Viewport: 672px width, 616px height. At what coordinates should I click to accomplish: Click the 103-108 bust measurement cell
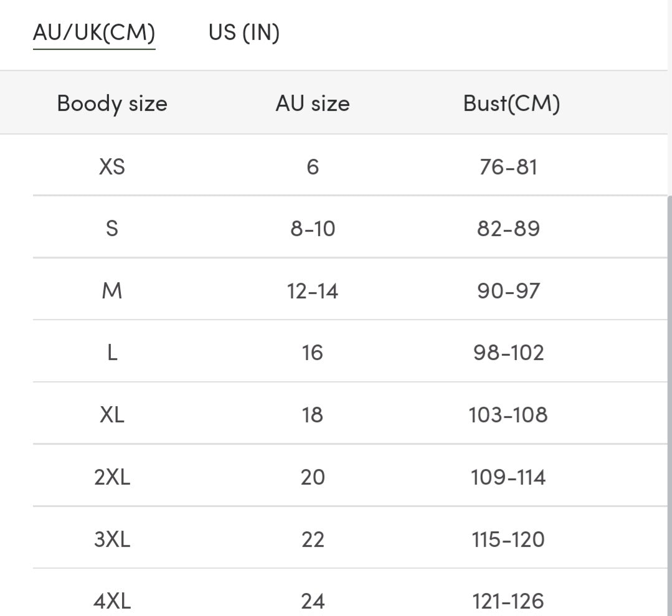click(508, 415)
